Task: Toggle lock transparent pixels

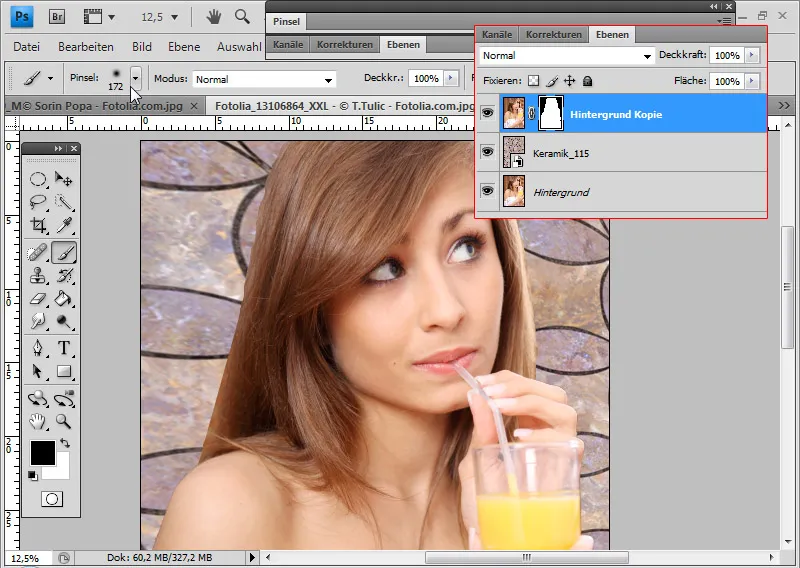Action: click(534, 81)
